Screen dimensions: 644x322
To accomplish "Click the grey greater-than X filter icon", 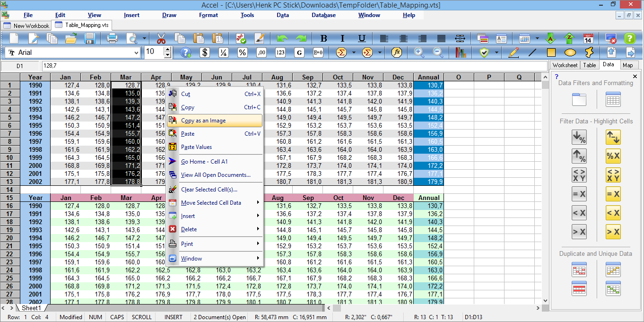I will coord(579,232).
